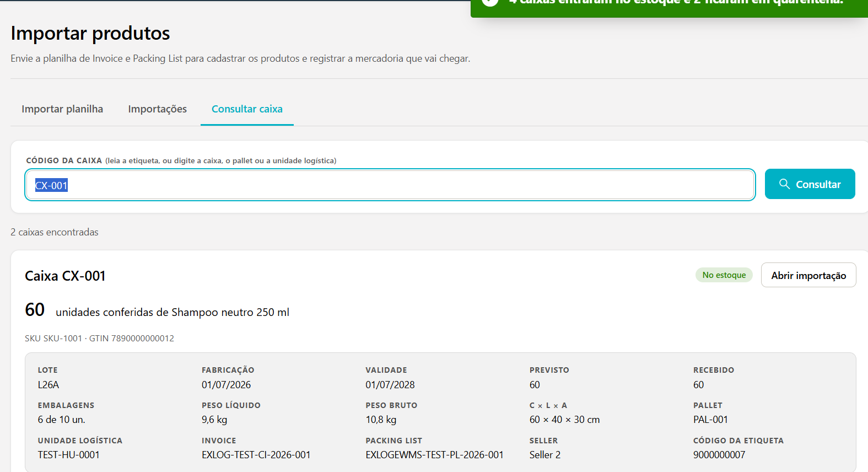
Task: Click the unidades conferidas de Shampoo text
Action: pos(172,312)
